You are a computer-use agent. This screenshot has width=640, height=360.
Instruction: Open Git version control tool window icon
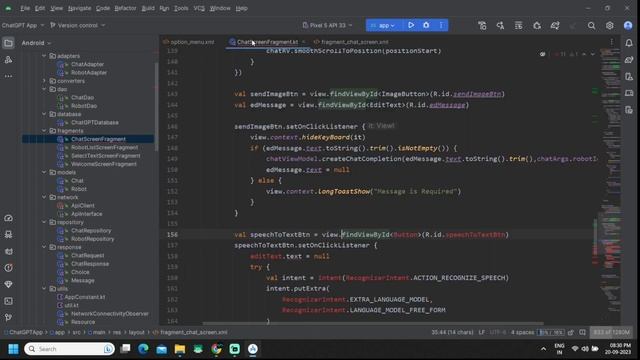[8, 317]
